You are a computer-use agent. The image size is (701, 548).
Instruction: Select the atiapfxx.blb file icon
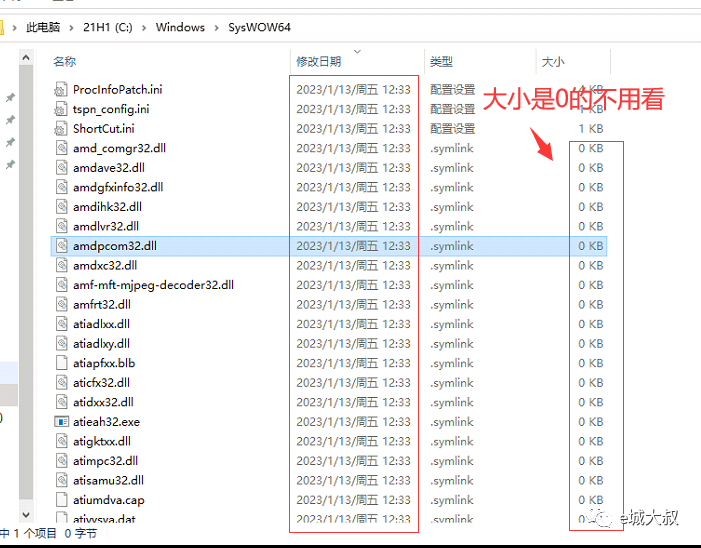click(x=61, y=363)
